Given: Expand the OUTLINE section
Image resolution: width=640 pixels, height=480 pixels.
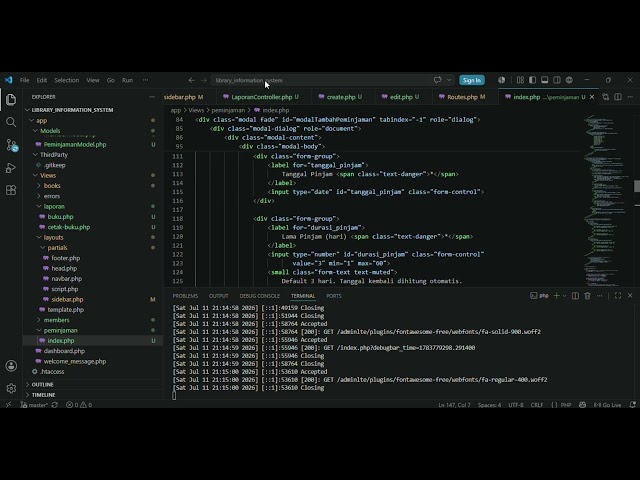Looking at the screenshot, I should point(42,384).
